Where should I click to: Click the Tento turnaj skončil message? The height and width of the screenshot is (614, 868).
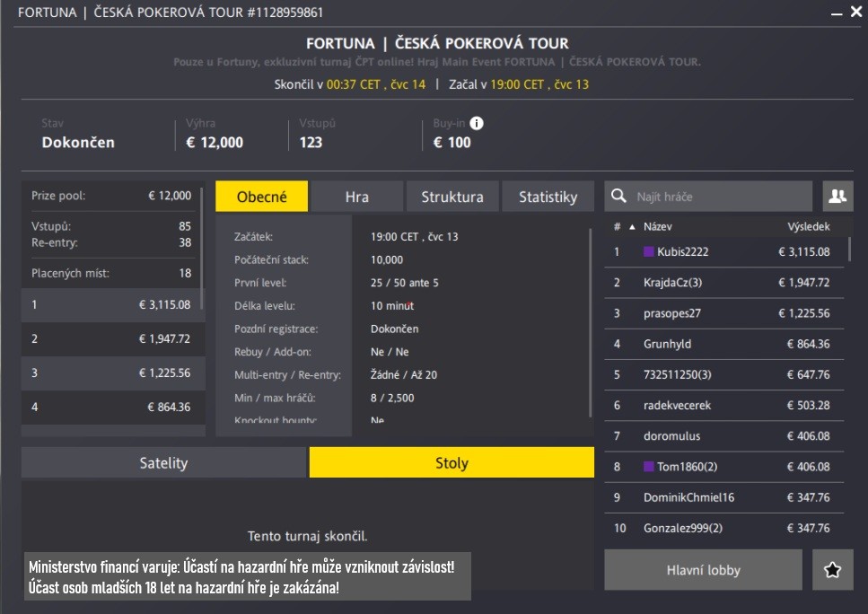[307, 536]
